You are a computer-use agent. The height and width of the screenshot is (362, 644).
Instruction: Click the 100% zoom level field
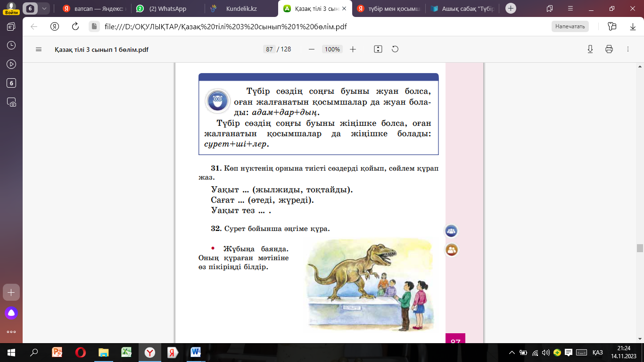click(x=332, y=49)
